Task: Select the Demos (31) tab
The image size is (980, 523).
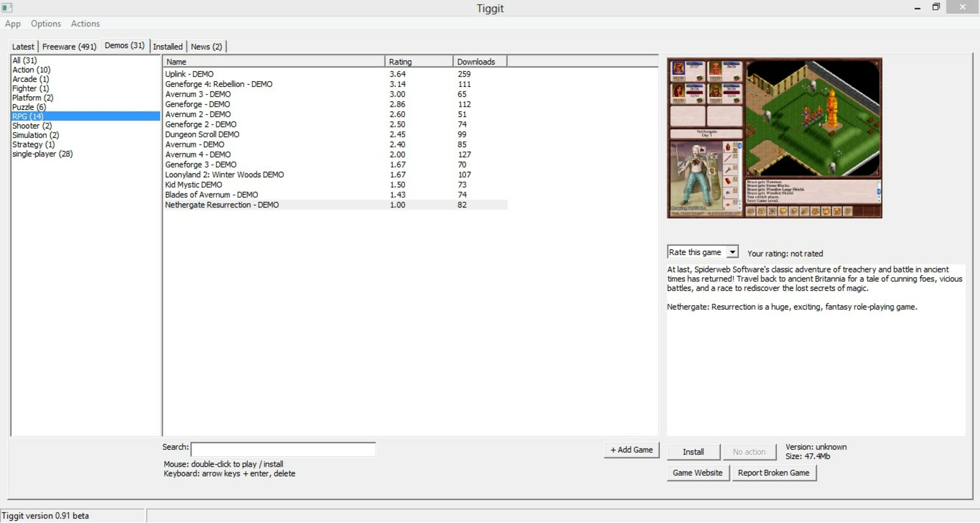Action: pos(125,46)
